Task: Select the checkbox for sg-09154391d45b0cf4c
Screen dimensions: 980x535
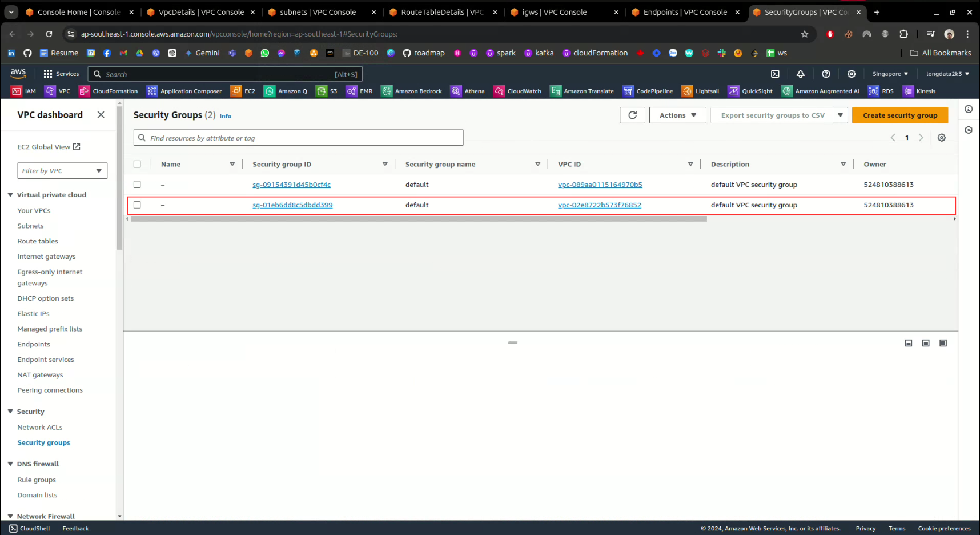Action: tap(137, 185)
